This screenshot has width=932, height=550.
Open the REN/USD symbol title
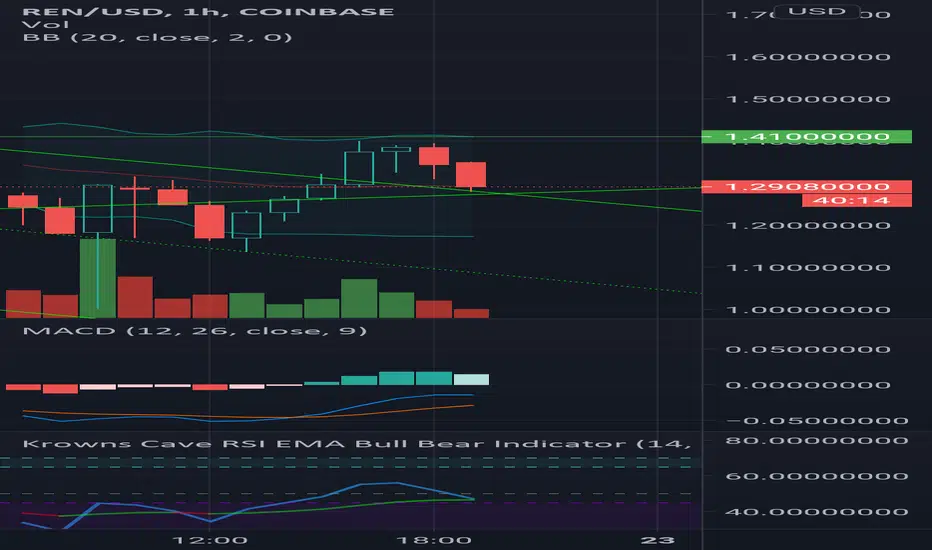click(x=208, y=11)
